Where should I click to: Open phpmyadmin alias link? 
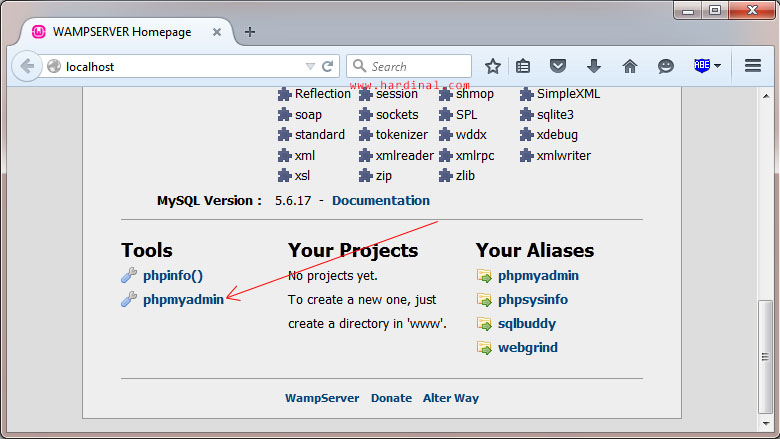click(538, 275)
